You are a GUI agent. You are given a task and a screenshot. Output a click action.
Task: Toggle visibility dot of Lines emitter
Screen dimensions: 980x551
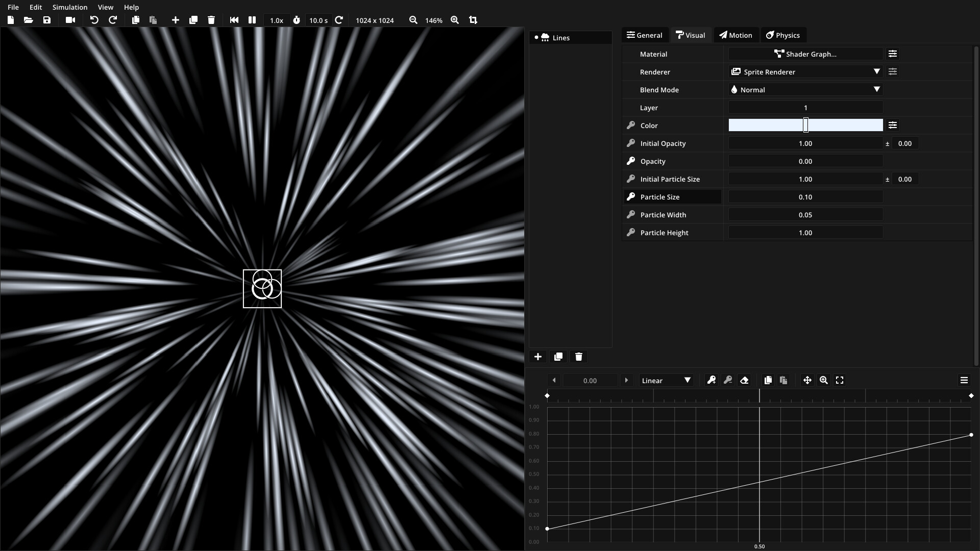tap(536, 38)
